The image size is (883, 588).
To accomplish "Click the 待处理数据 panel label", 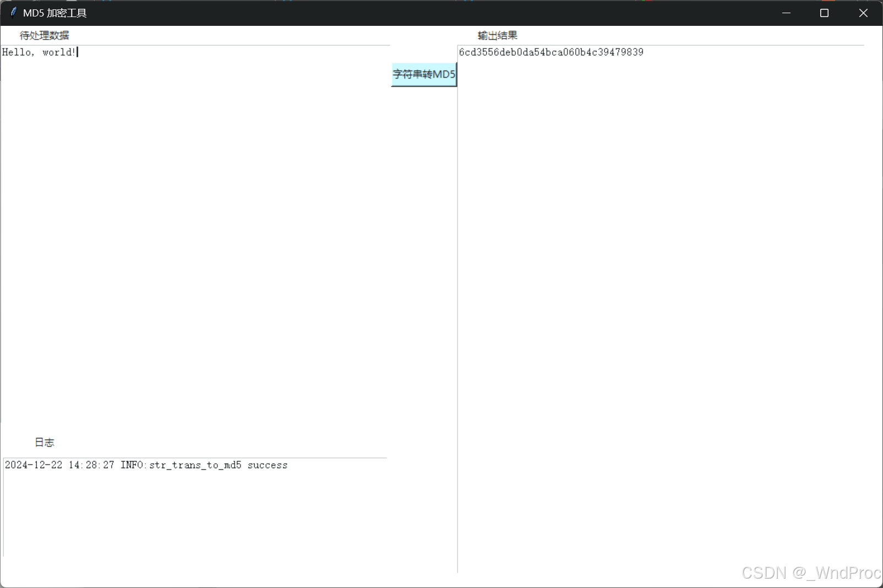I will 44,35.
